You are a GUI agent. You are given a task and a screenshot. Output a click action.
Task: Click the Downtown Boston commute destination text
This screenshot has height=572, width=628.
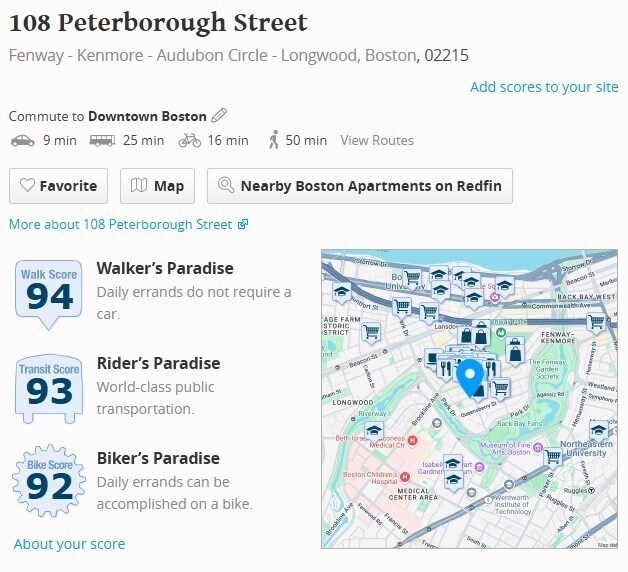[147, 117]
